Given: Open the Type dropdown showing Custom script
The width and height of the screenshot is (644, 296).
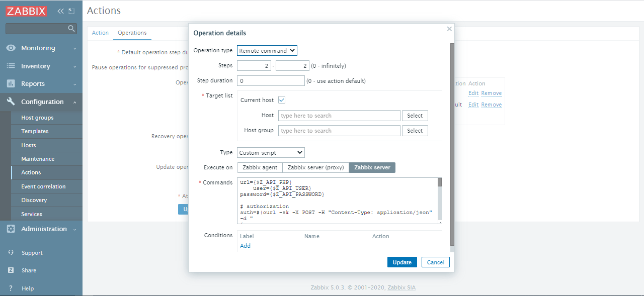Looking at the screenshot, I should pos(271,152).
